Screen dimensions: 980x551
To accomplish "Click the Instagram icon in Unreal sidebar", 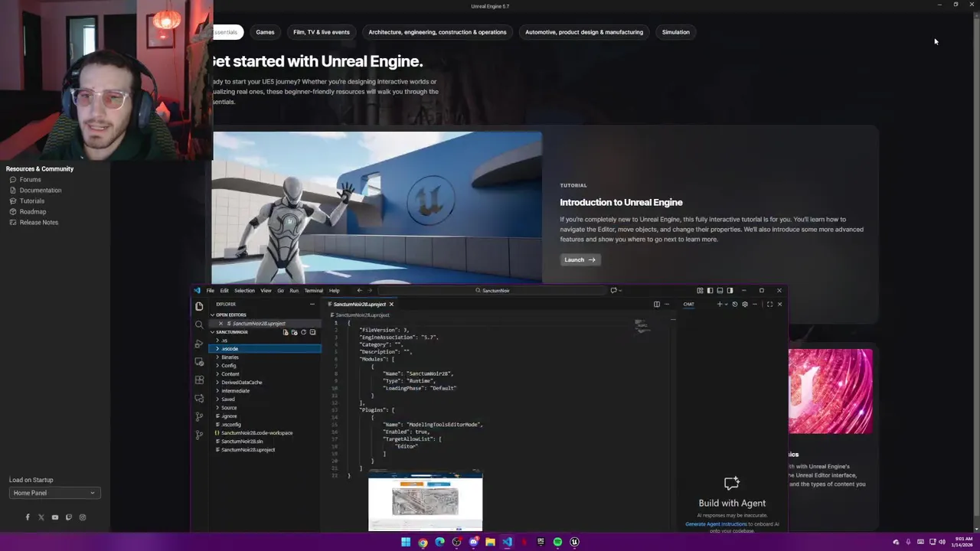I will pyautogui.click(x=83, y=517).
